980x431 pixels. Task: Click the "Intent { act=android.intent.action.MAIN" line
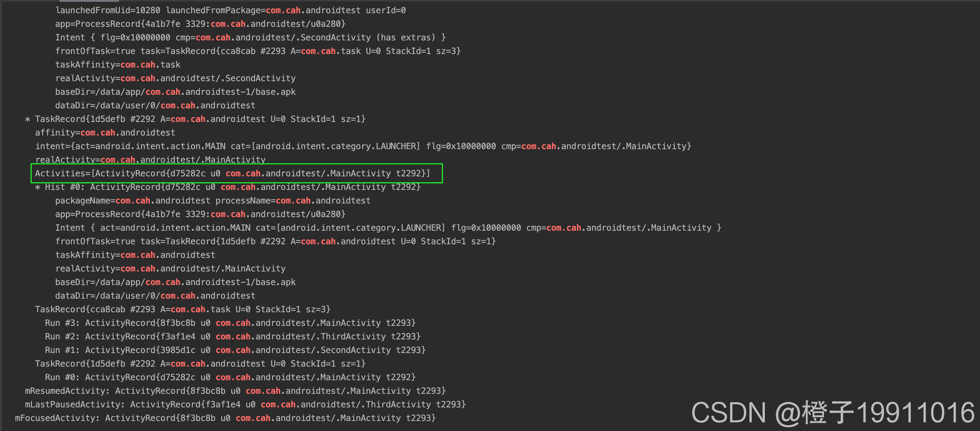click(388, 228)
